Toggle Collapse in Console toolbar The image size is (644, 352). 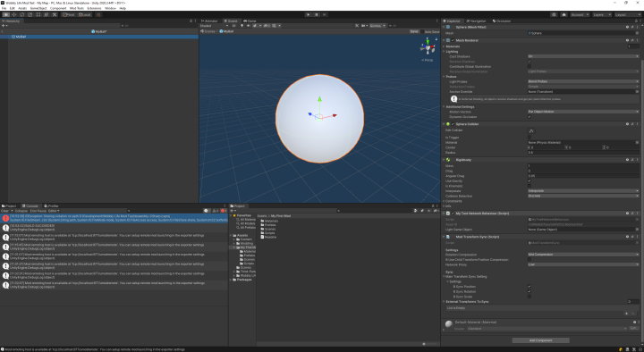point(21,211)
